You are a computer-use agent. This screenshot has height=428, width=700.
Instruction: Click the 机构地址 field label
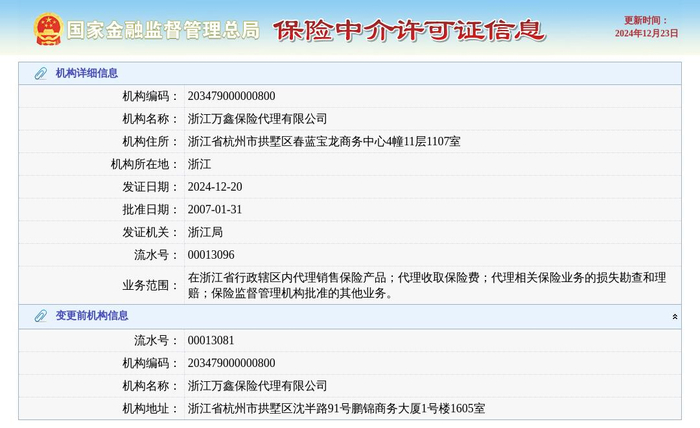[x=150, y=408]
